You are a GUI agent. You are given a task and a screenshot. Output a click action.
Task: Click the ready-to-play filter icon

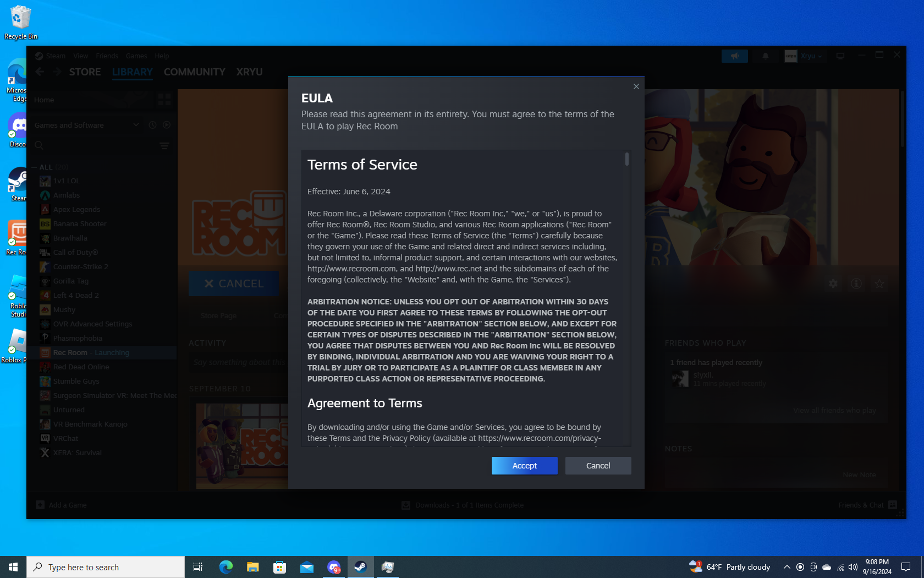pyautogui.click(x=167, y=125)
